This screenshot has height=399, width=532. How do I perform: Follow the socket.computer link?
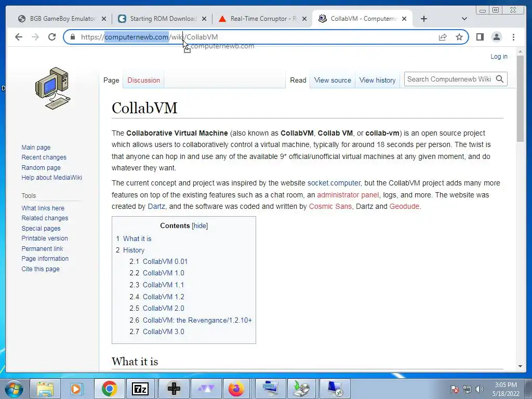click(334, 183)
